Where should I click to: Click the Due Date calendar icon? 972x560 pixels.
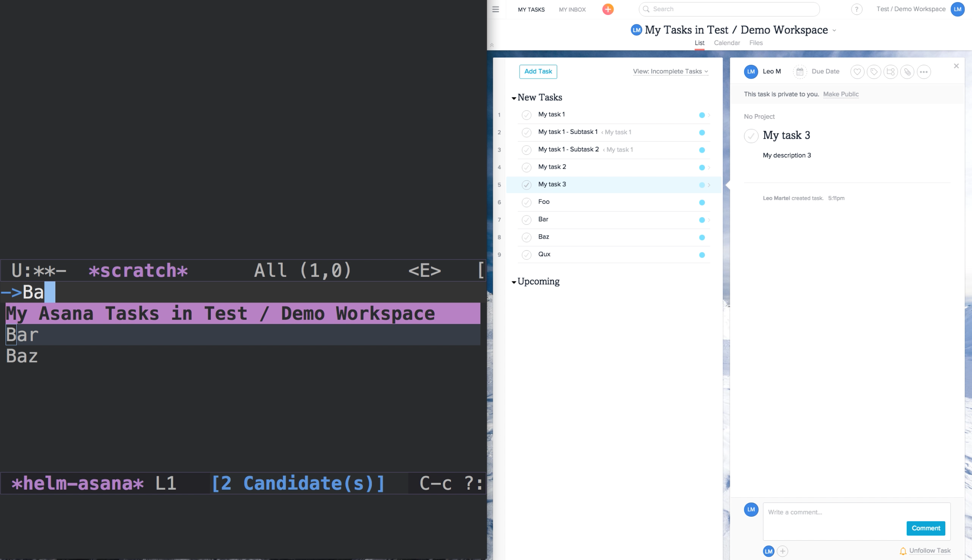click(x=799, y=72)
